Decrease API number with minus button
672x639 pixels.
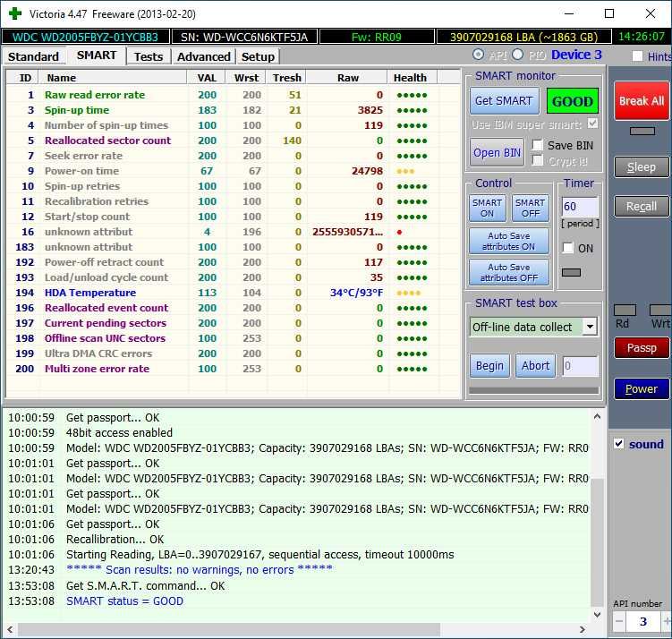pyautogui.click(x=619, y=621)
